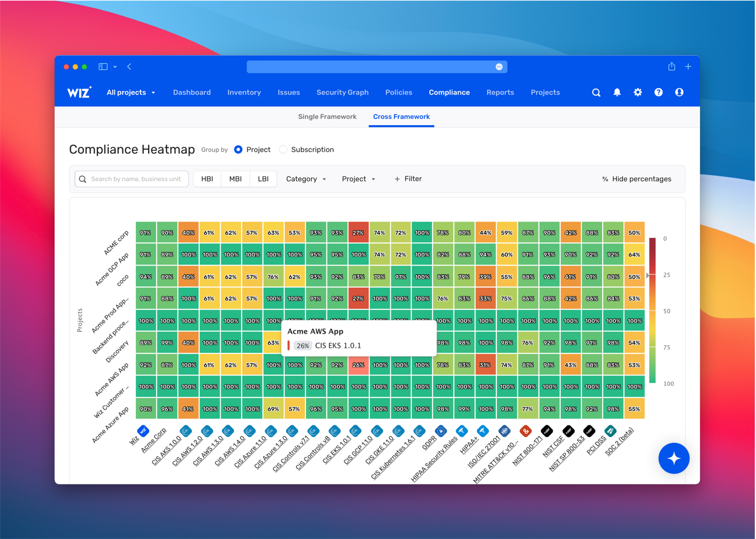This screenshot has height=539, width=756.
Task: Open the Issues tab
Action: coord(289,92)
